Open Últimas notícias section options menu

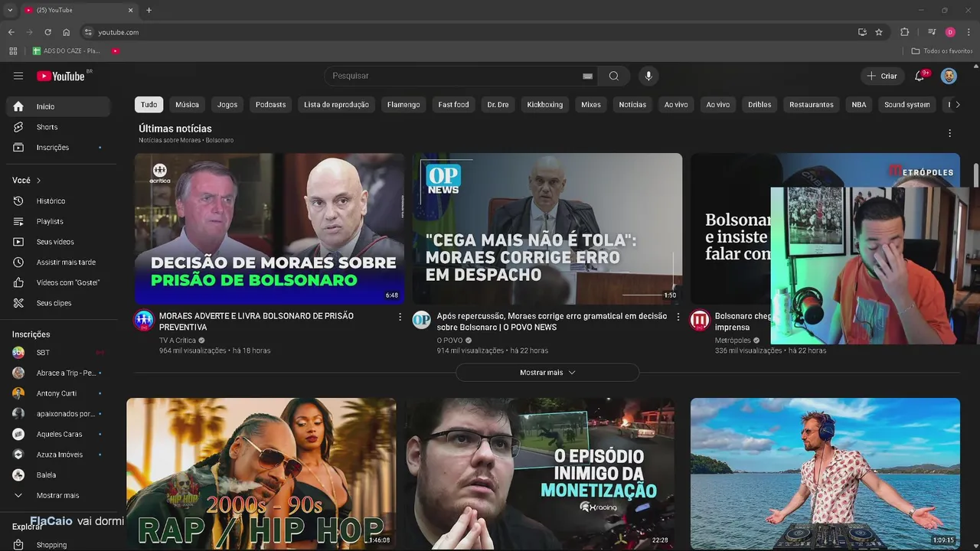pos(949,133)
